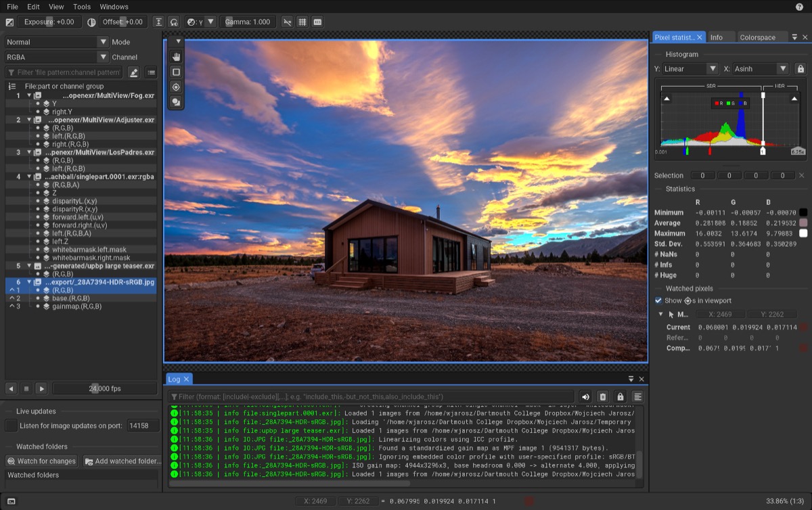This screenshot has height=510, width=812.
Task: Click the Log filter input field
Action: (371, 397)
